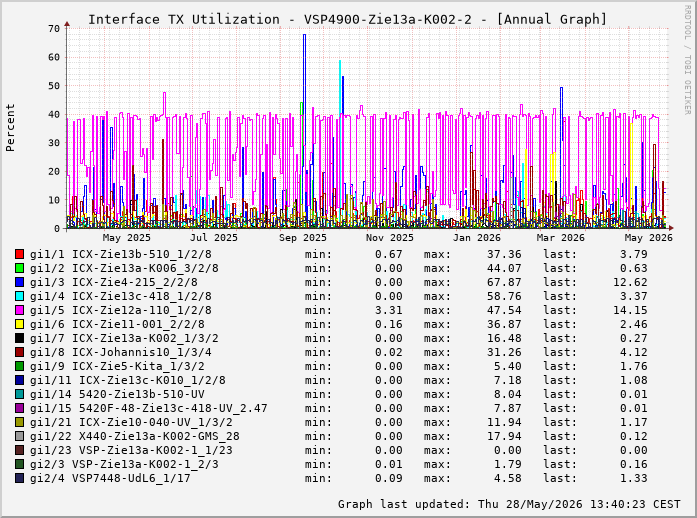Click the gi1/3 max value 67.87
This screenshot has width=697, height=518.
click(504, 282)
